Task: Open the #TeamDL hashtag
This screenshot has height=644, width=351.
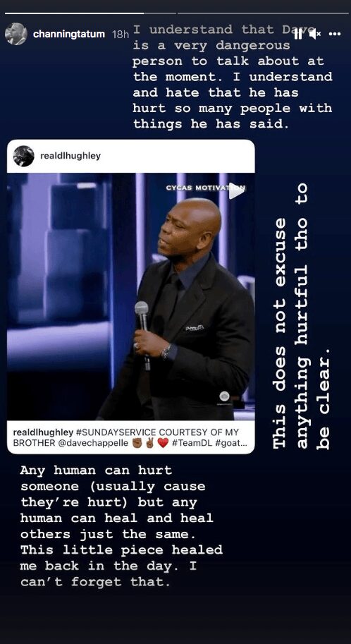Action: pyautogui.click(x=191, y=443)
